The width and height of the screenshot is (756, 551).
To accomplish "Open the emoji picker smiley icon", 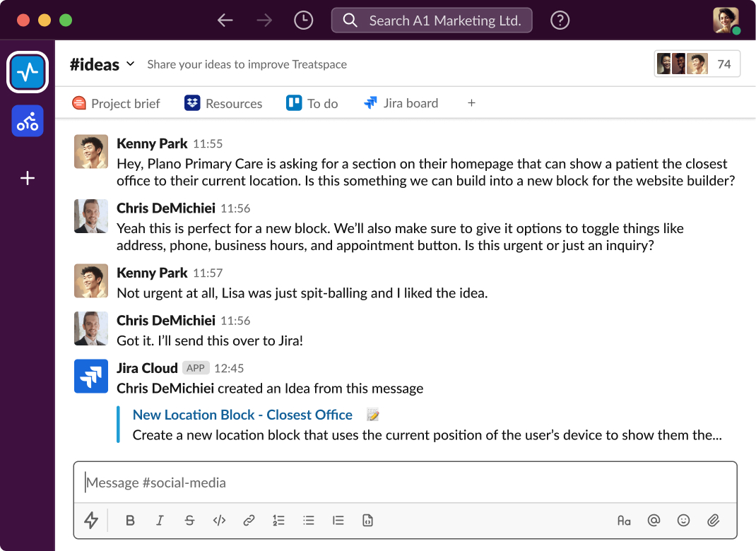I will pyautogui.click(x=683, y=520).
